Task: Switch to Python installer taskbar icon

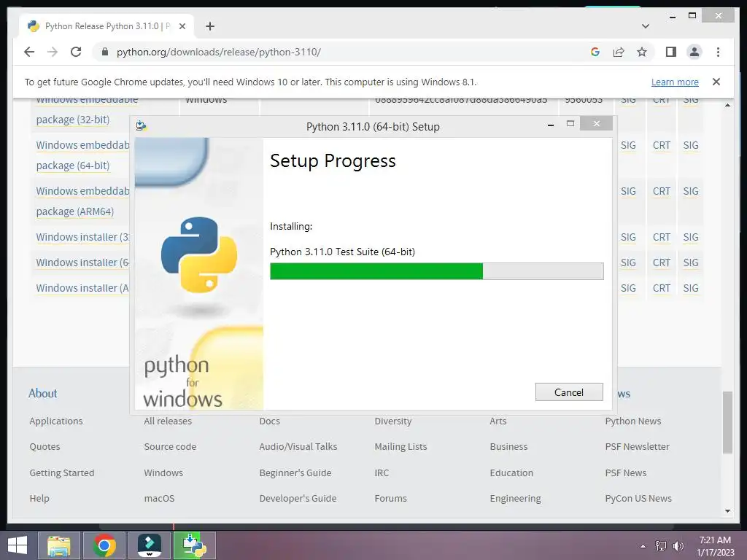Action: pos(195,545)
